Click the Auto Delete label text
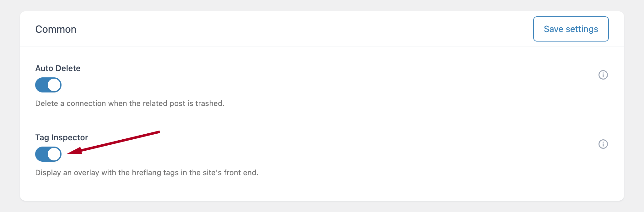Viewport: 644px width, 212px height. tap(58, 68)
